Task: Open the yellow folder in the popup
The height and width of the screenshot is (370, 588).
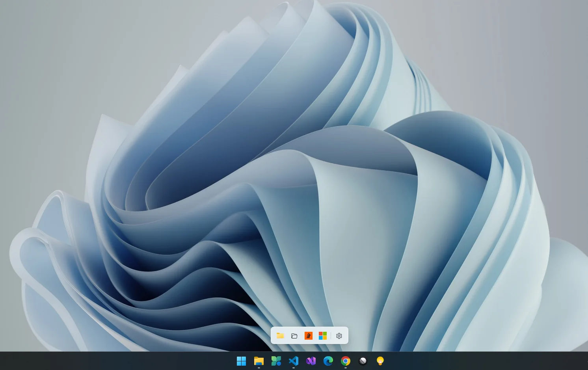Action: tap(280, 336)
